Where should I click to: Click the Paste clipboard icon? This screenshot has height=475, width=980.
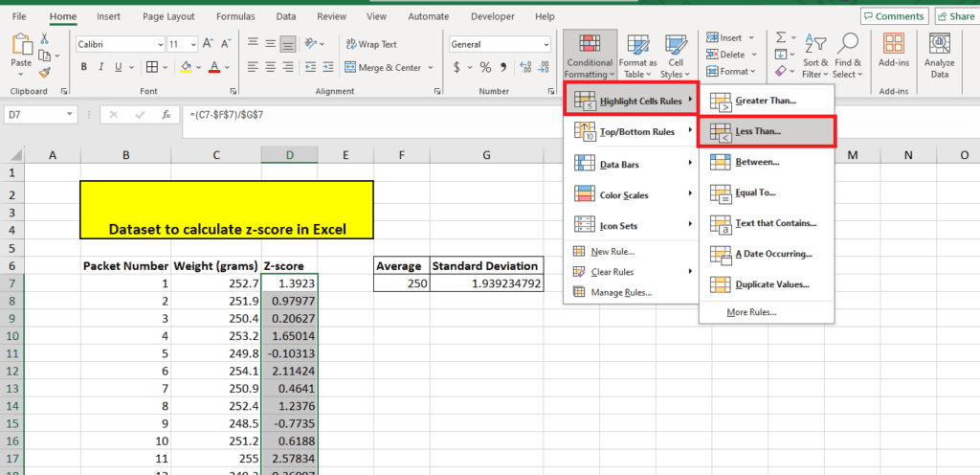coord(21,46)
